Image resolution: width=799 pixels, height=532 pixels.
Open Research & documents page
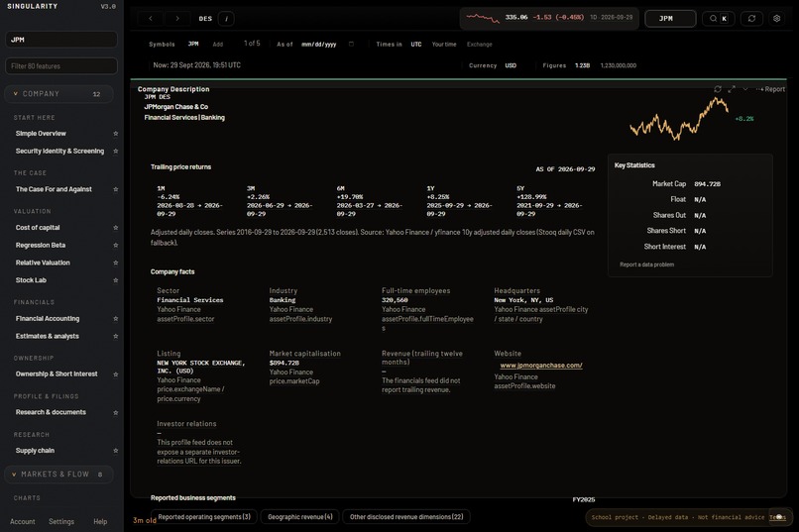(51, 412)
